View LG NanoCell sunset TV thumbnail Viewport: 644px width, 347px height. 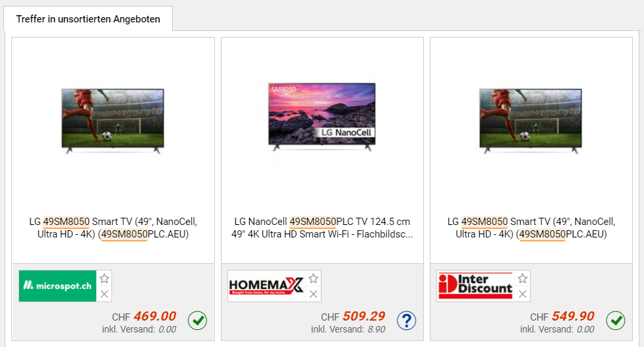coord(322,117)
